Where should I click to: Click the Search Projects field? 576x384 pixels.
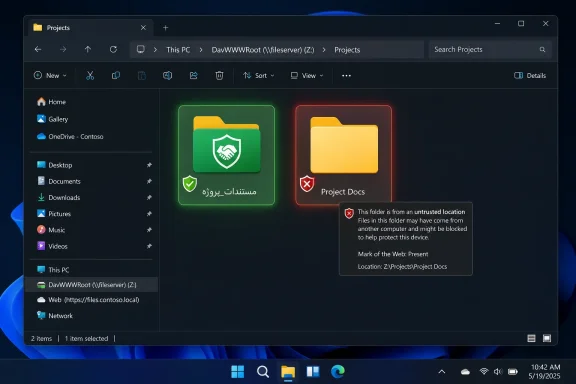point(490,49)
